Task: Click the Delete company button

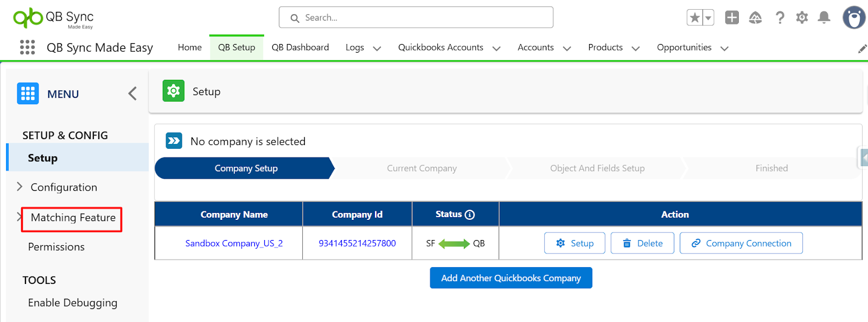Action: pos(642,243)
